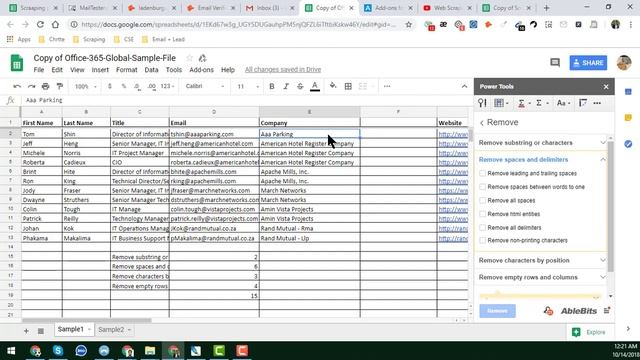Bookmark this page with the star icon
Image resolution: width=640 pixels, height=360 pixels.
tap(409, 24)
